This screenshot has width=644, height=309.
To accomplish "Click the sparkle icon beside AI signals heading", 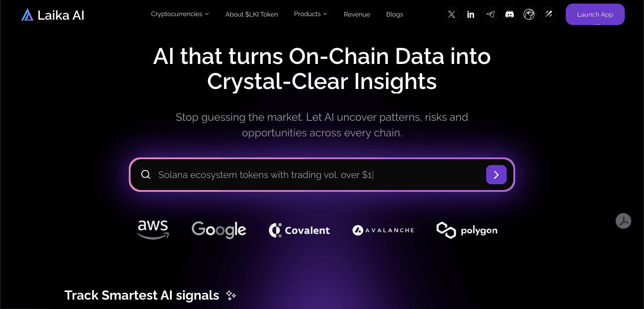I will [x=231, y=295].
